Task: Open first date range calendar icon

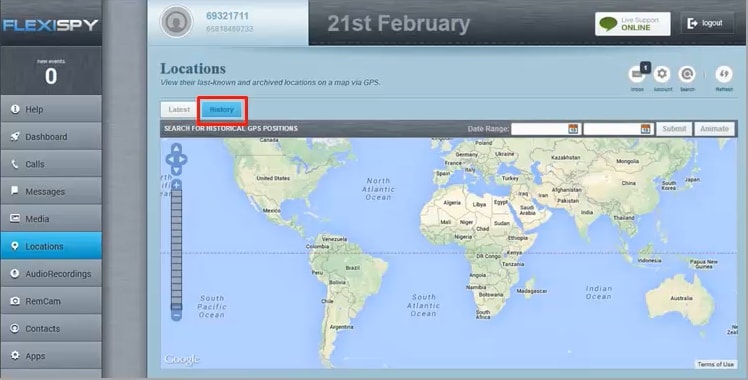Action: (x=573, y=129)
